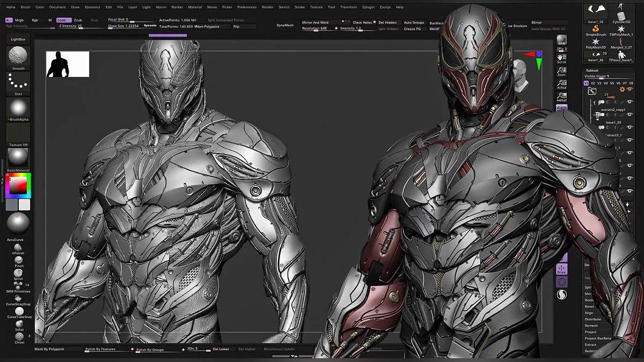Toggle the M material mode
The image size is (644, 362).
(50, 20)
